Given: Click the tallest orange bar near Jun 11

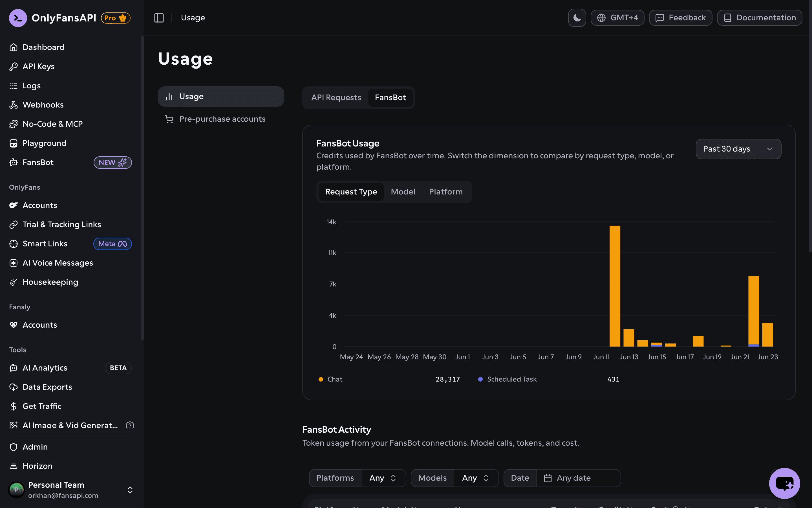Looking at the screenshot, I should 615,286.
